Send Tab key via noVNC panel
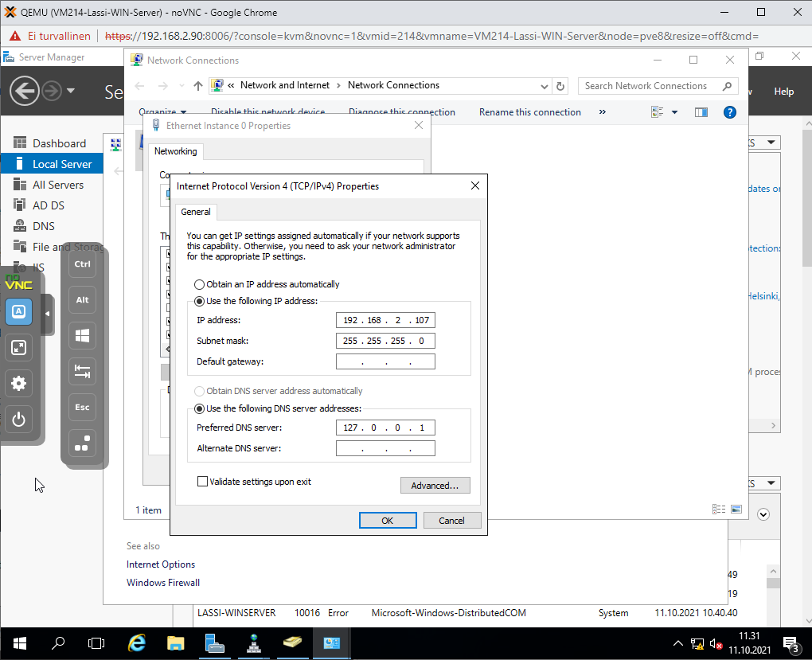The height and width of the screenshot is (660, 812). pyautogui.click(x=82, y=372)
